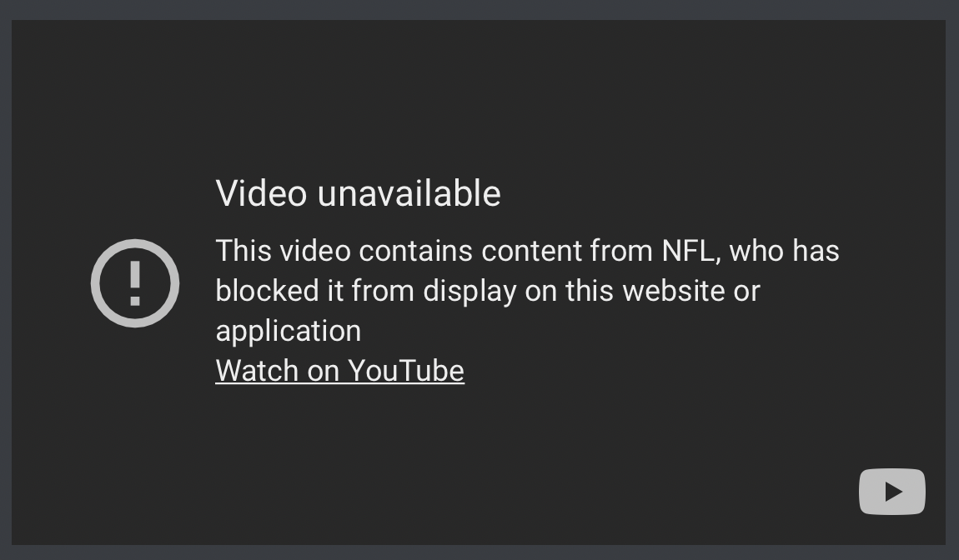This screenshot has height=560, width=959.
Task: Click the word unavailable in the title
Action: pos(409,194)
